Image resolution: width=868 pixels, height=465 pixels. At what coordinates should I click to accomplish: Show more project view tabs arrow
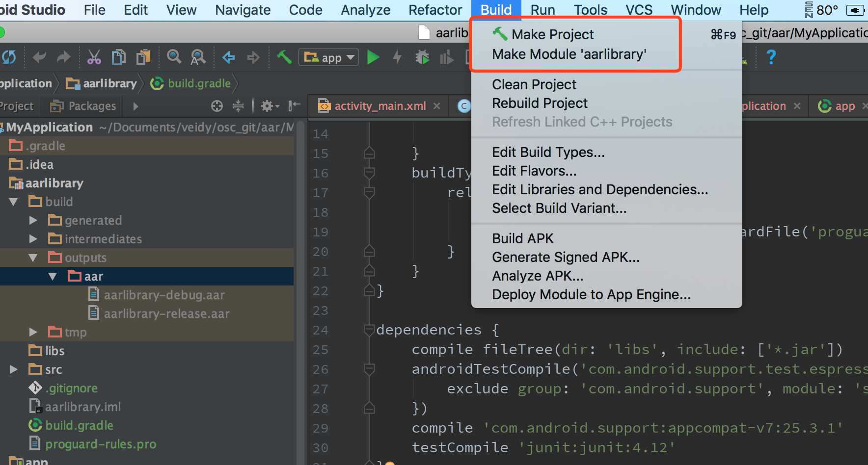click(136, 106)
